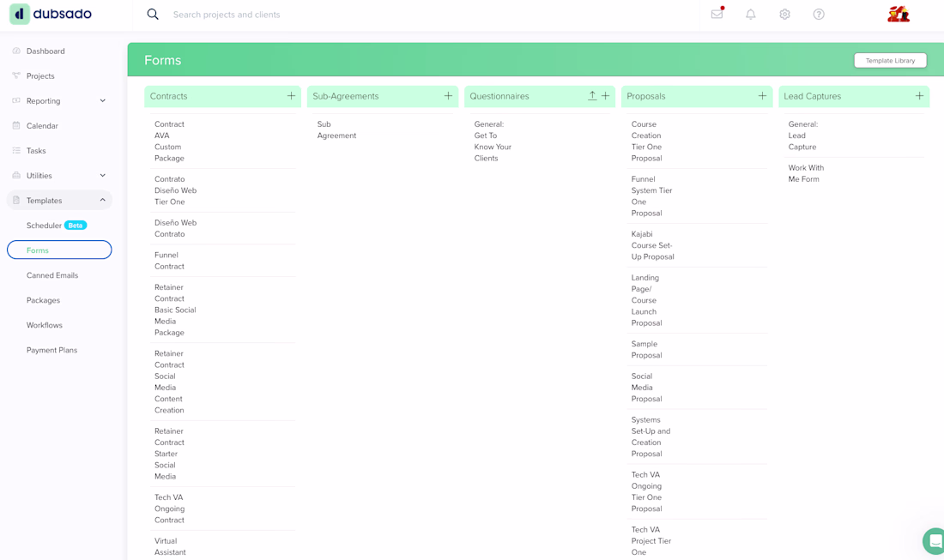Open Kajabi Course Set-Up Proposal
The width and height of the screenshot is (944, 560).
[x=652, y=245]
